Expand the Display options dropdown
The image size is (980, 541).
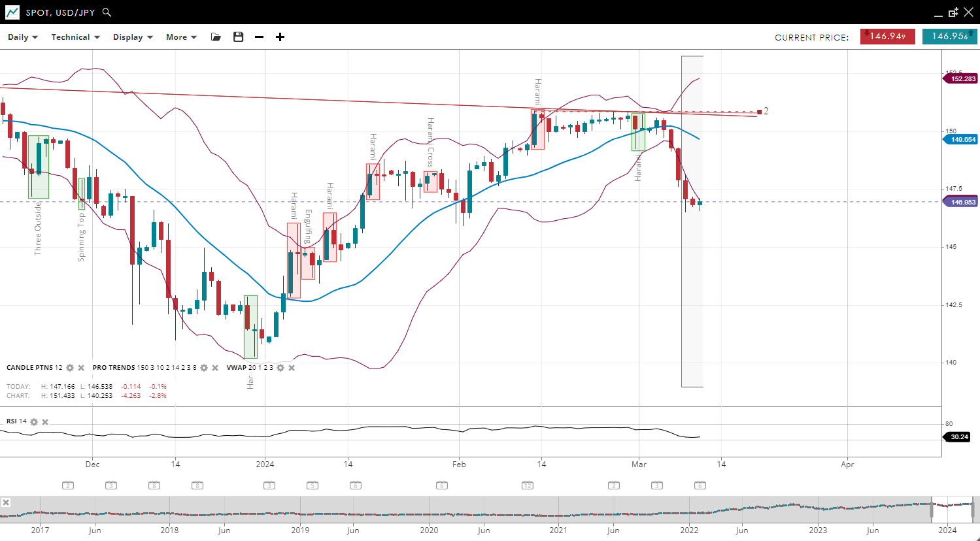133,37
